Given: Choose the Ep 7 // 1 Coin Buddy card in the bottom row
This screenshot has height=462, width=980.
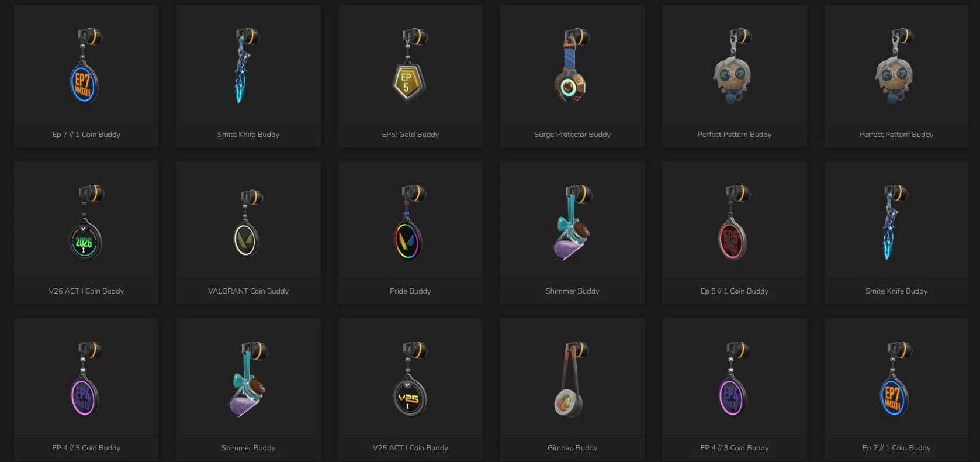Looking at the screenshot, I should pos(896,389).
